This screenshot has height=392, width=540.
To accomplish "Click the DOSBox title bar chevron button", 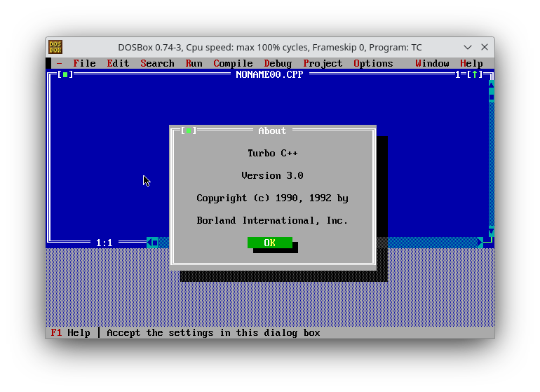I will pyautogui.click(x=468, y=47).
